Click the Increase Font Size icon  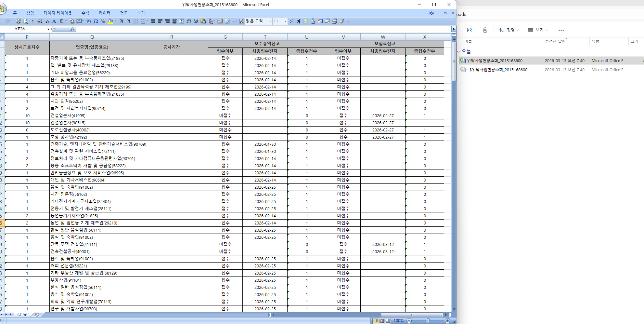click(x=299, y=21)
